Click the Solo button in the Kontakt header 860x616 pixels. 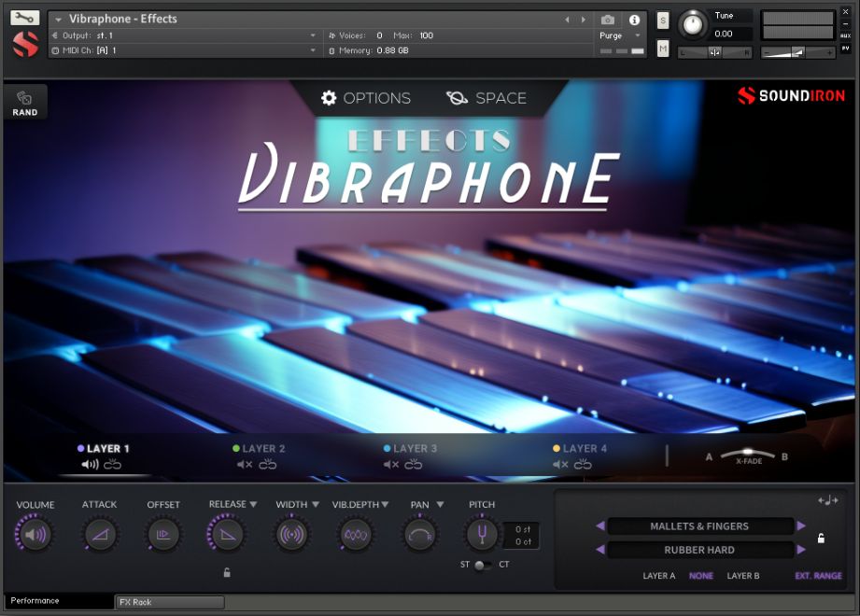(661, 19)
